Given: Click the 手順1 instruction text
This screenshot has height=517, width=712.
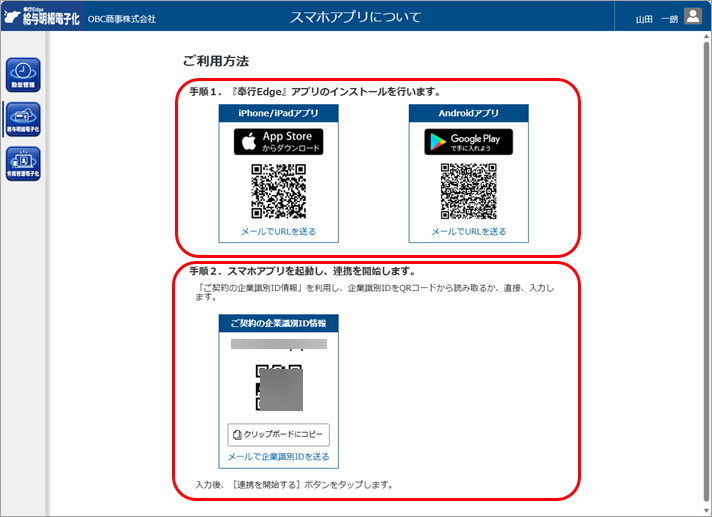Looking at the screenshot, I should [x=316, y=92].
